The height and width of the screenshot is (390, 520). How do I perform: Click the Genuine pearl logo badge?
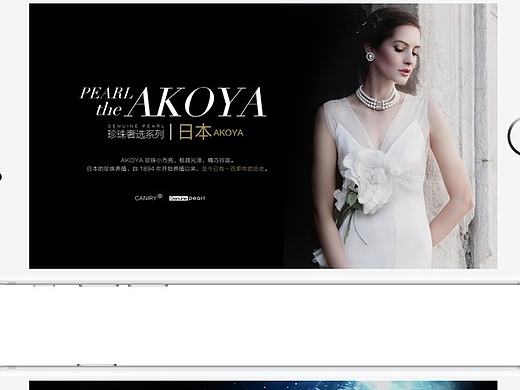click(x=187, y=198)
